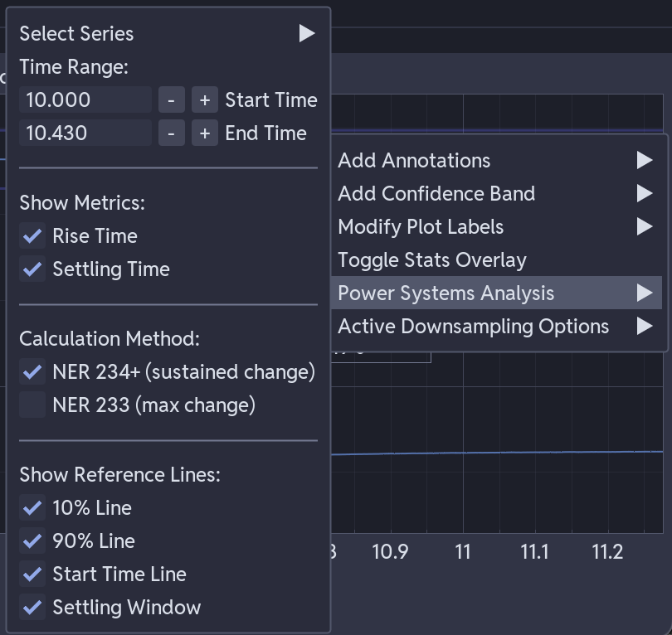Hide the 90% Line
The height and width of the screenshot is (635, 672).
point(32,540)
